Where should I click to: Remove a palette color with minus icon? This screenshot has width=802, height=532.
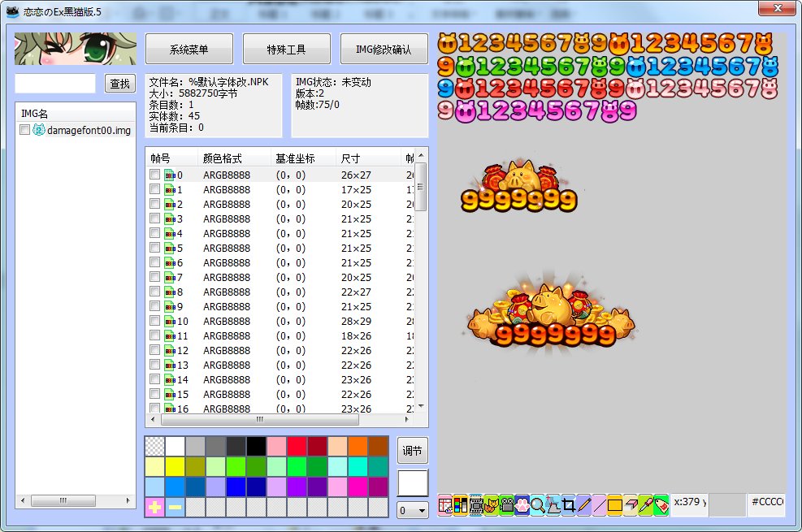click(x=175, y=508)
